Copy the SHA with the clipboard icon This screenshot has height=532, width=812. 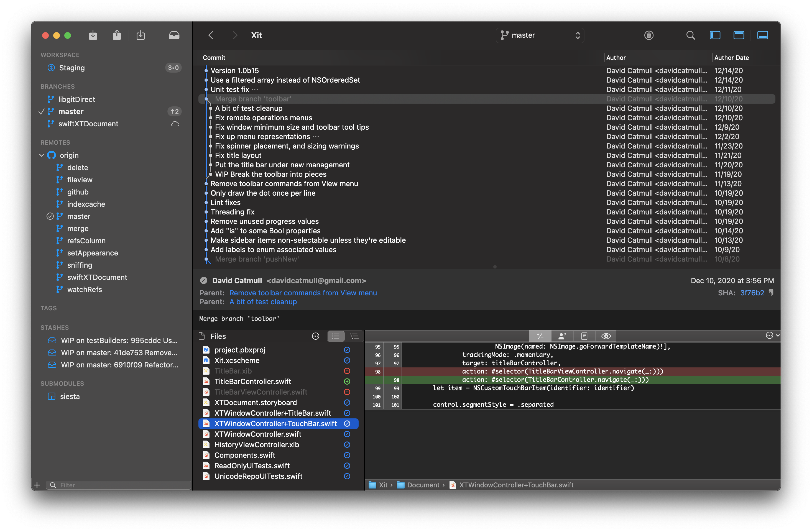[770, 293]
